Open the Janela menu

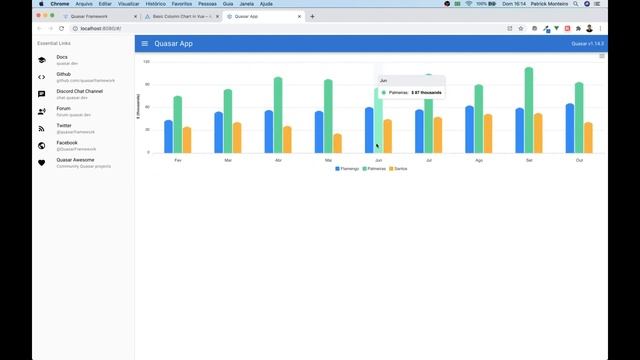pyautogui.click(x=247, y=4)
